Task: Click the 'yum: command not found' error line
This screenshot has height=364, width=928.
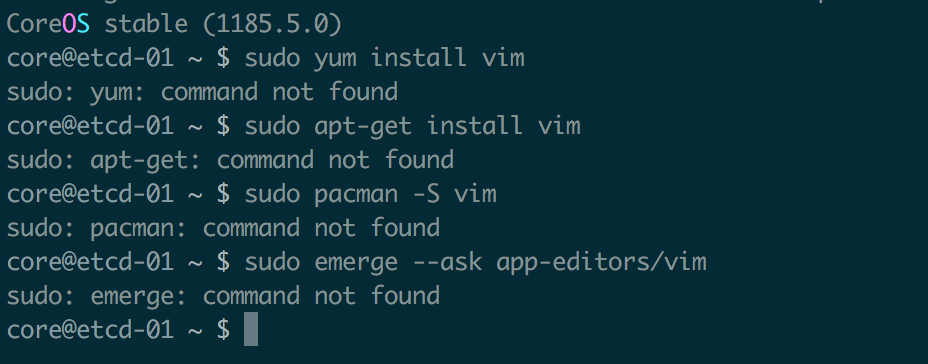Action: pyautogui.click(x=244, y=92)
